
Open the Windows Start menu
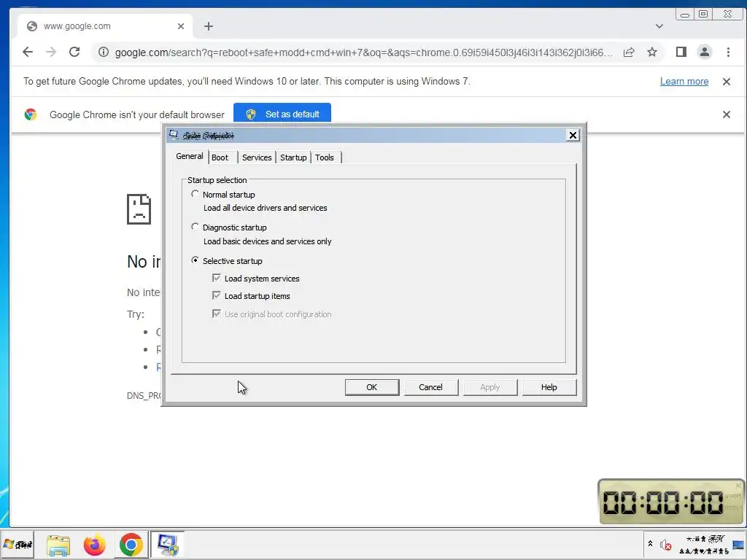tap(18, 544)
